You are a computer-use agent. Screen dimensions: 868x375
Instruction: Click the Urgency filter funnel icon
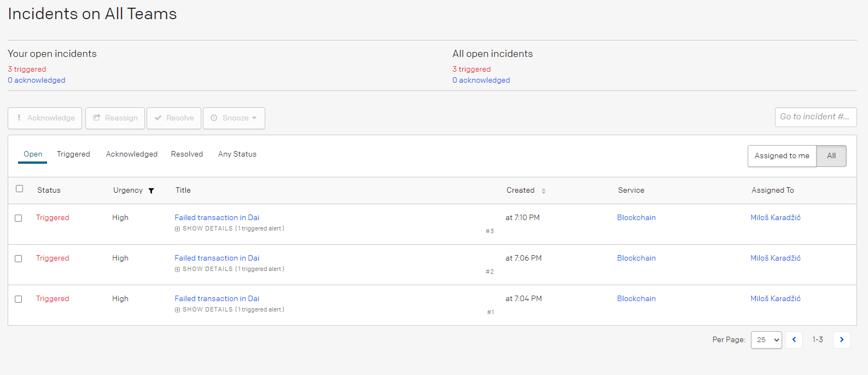pos(152,191)
